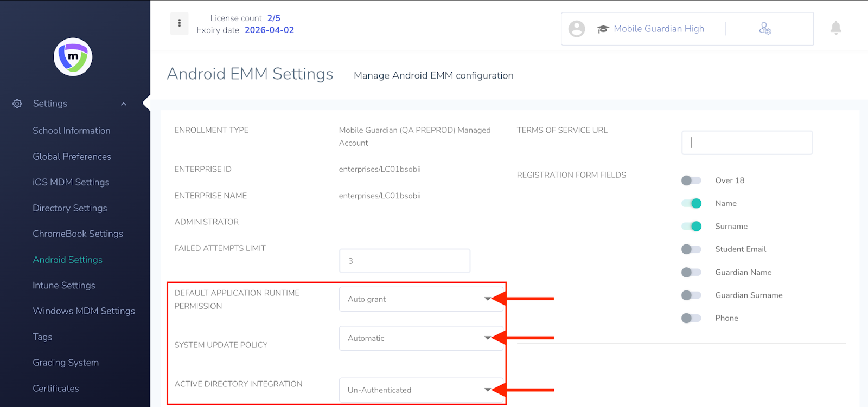This screenshot has height=407, width=868.
Task: Disable the Name field toggle
Action: coord(691,203)
